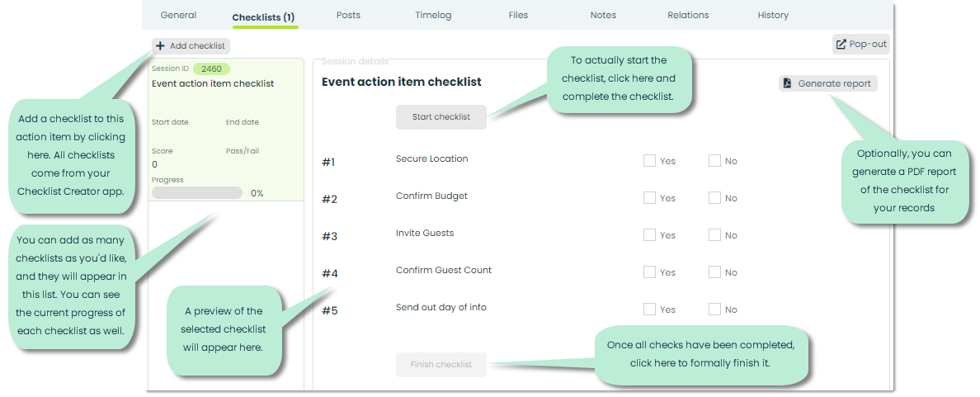Check Yes for Secure Location

[x=649, y=161]
